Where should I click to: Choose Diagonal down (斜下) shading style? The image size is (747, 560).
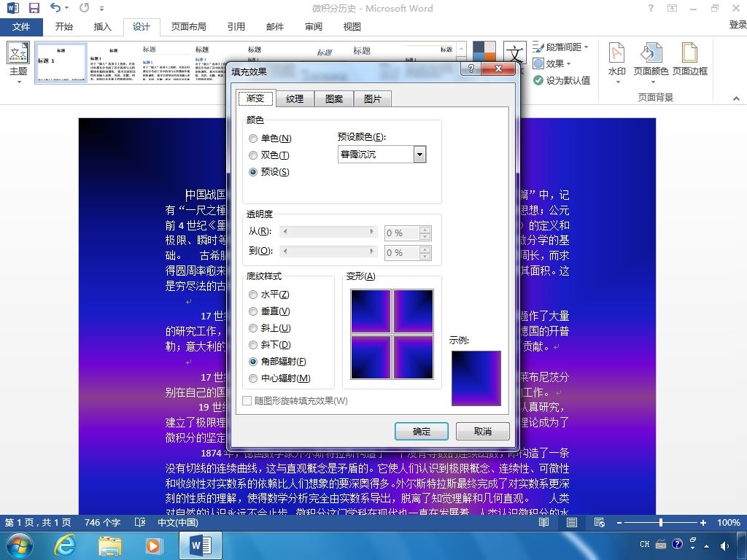tap(253, 345)
